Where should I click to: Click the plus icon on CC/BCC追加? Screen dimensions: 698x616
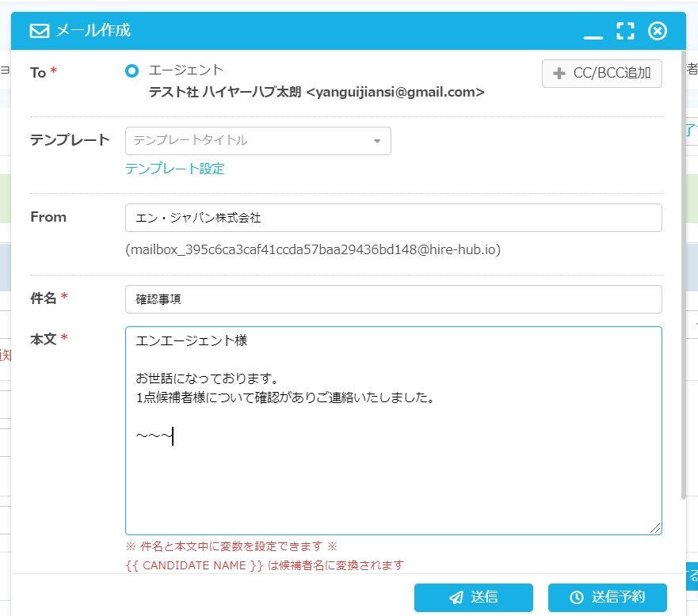[559, 74]
